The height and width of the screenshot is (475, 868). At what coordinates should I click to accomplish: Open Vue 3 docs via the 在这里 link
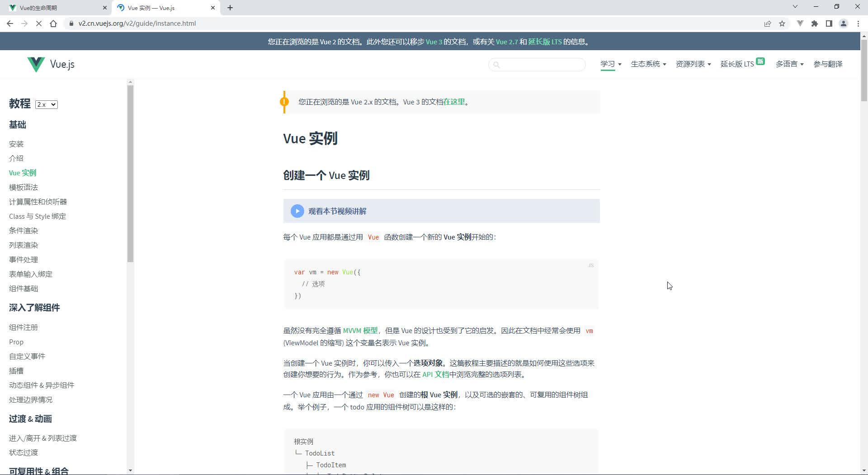(x=453, y=102)
